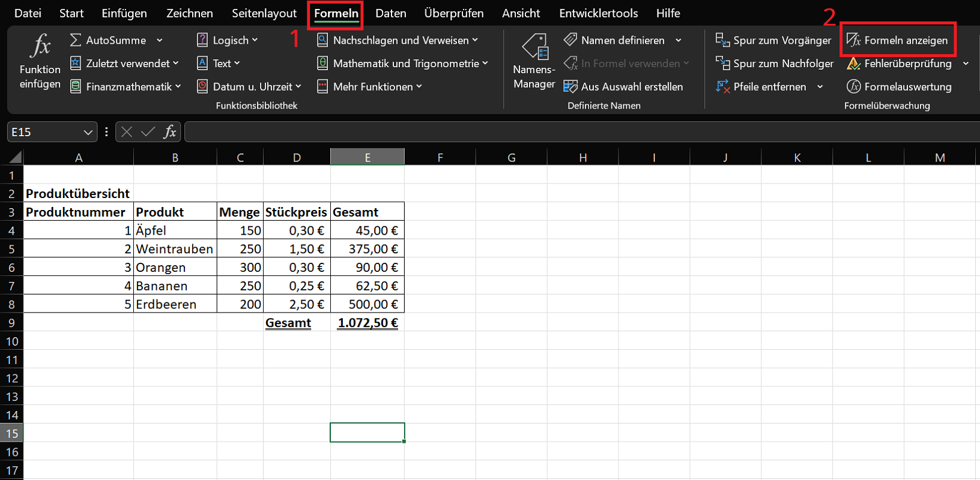
Task: Click the Funktion einfügen fx icon
Action: 40,46
